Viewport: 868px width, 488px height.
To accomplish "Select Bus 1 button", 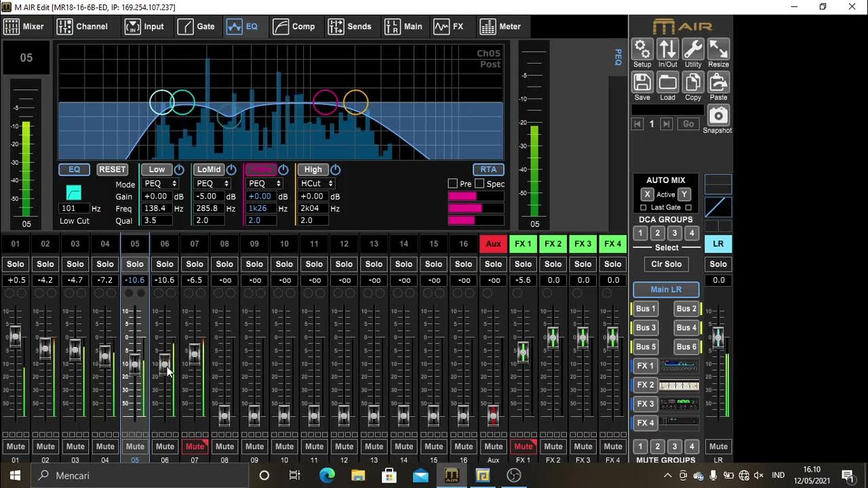I will pos(646,308).
